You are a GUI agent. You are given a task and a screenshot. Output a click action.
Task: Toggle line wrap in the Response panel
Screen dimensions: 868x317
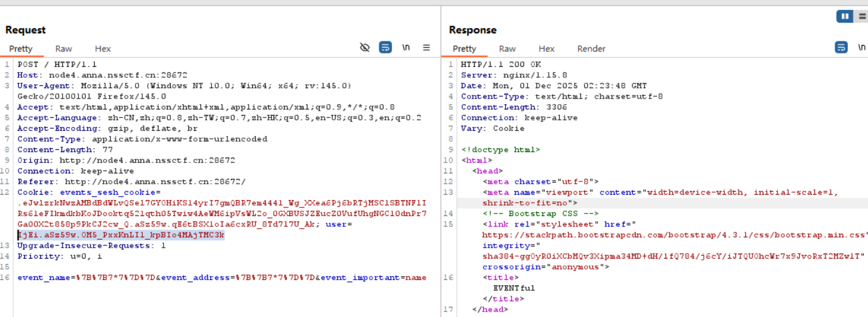coord(841,47)
